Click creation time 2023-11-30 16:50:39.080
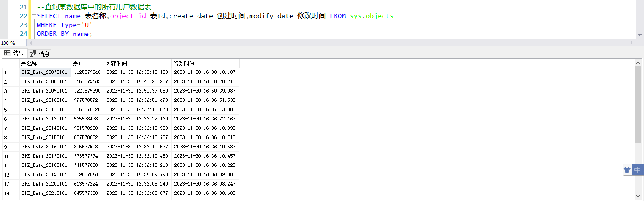 point(138,91)
